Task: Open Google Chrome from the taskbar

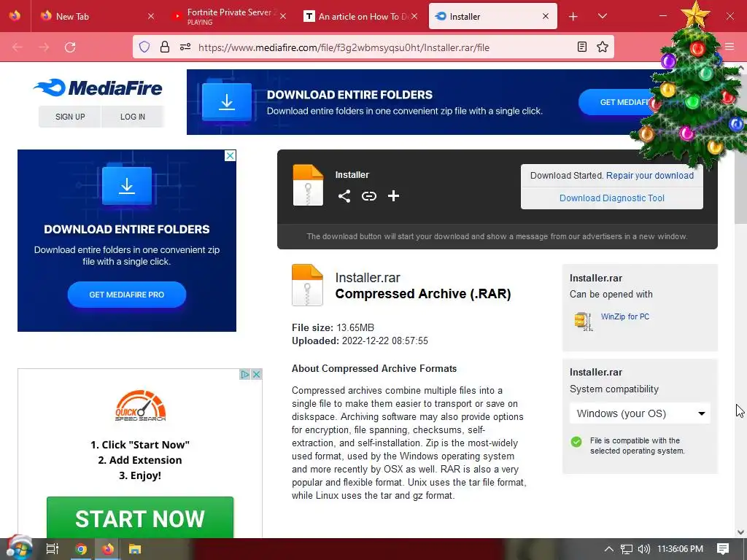Action: click(81, 549)
